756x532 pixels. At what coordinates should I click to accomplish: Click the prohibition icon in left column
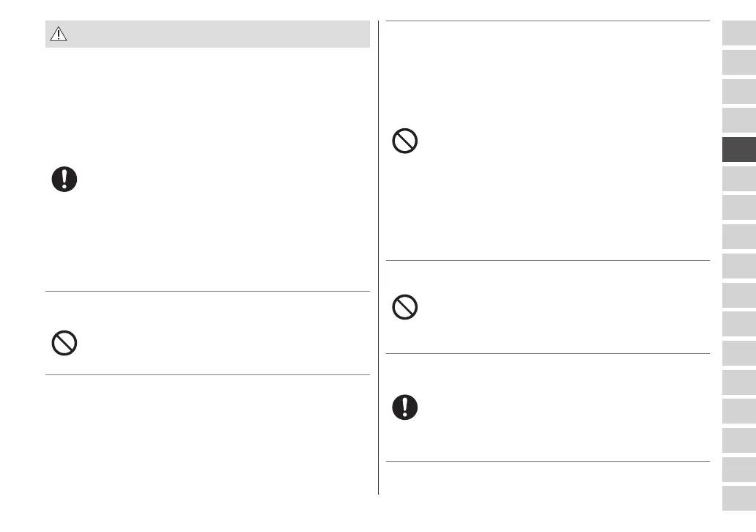coord(64,343)
